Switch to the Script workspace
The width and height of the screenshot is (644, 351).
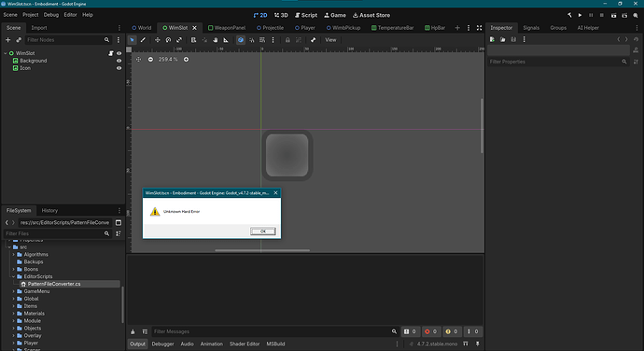pos(306,15)
